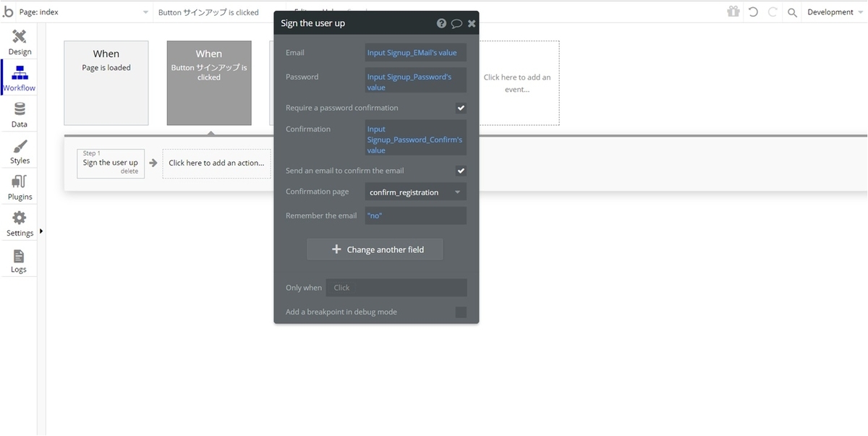Edit the Remember the email "no" field
This screenshot has width=868, height=436.
[x=416, y=215]
